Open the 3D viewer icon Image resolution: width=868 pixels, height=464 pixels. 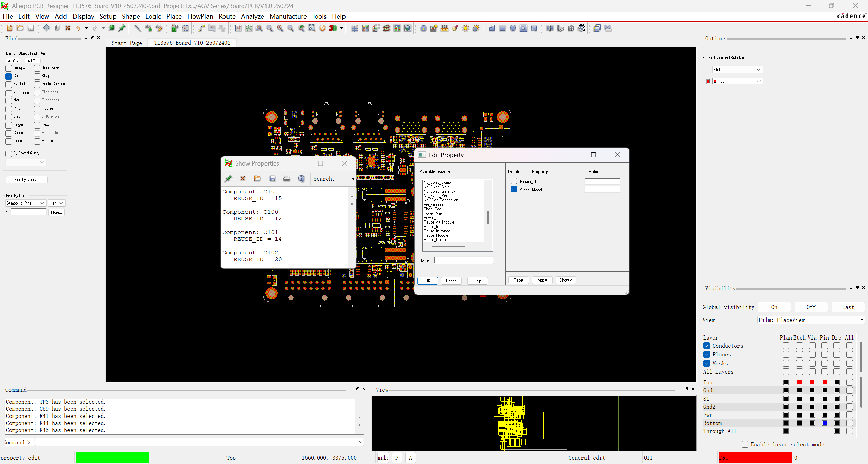[x=333, y=28]
